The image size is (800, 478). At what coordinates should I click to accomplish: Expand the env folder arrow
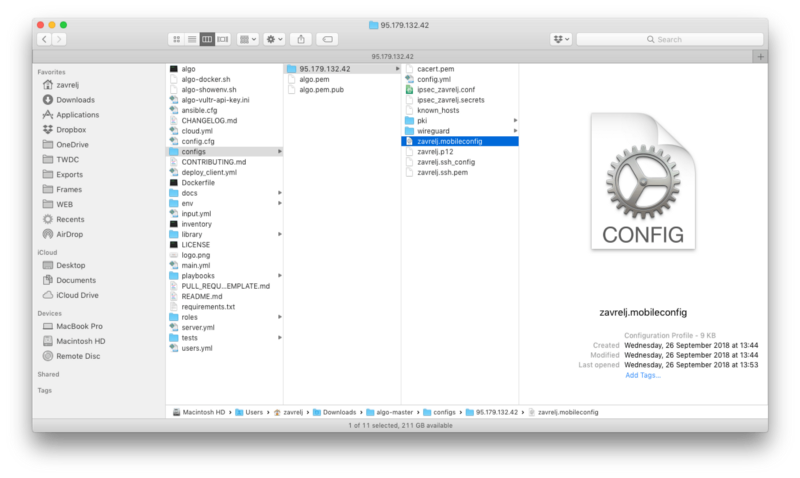[280, 203]
